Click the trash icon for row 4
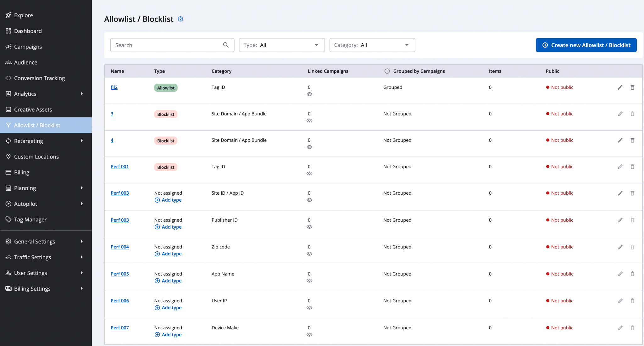Viewport: 644px width, 346px height. [632, 140]
